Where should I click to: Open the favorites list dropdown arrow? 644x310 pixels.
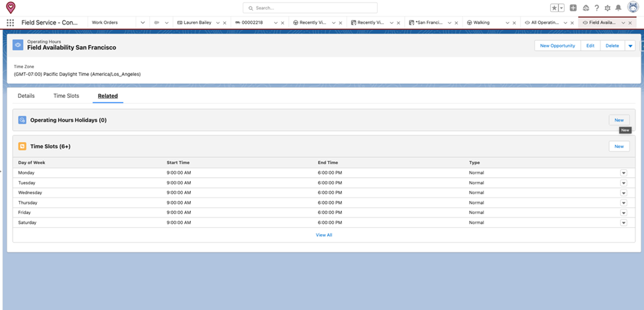point(561,8)
